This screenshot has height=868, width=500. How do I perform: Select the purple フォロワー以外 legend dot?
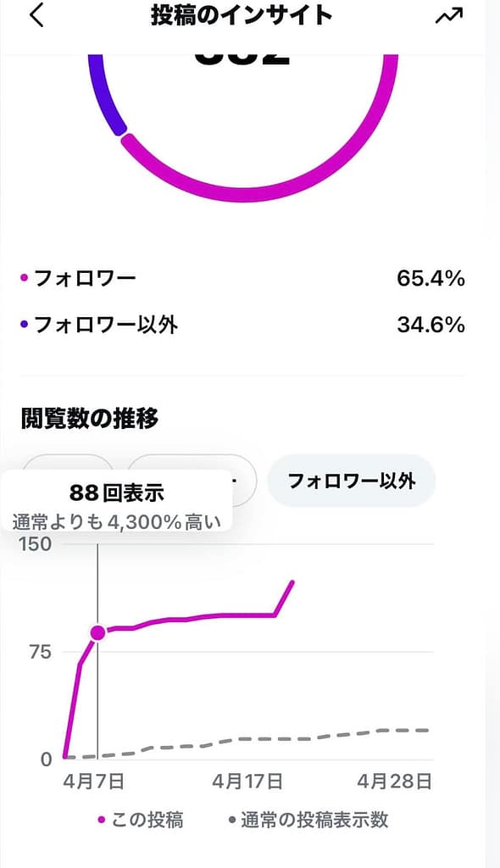click(25, 324)
